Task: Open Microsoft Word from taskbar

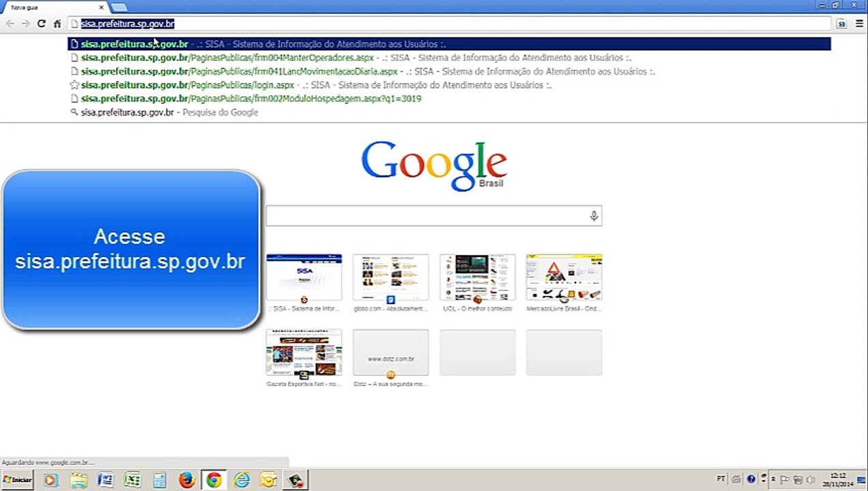Action: tap(105, 480)
